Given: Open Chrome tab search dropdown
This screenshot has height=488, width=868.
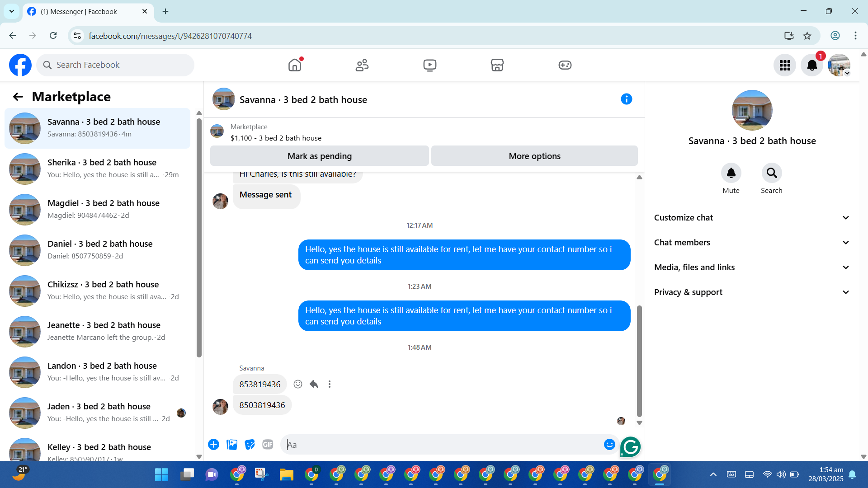Looking at the screenshot, I should 12,11.
